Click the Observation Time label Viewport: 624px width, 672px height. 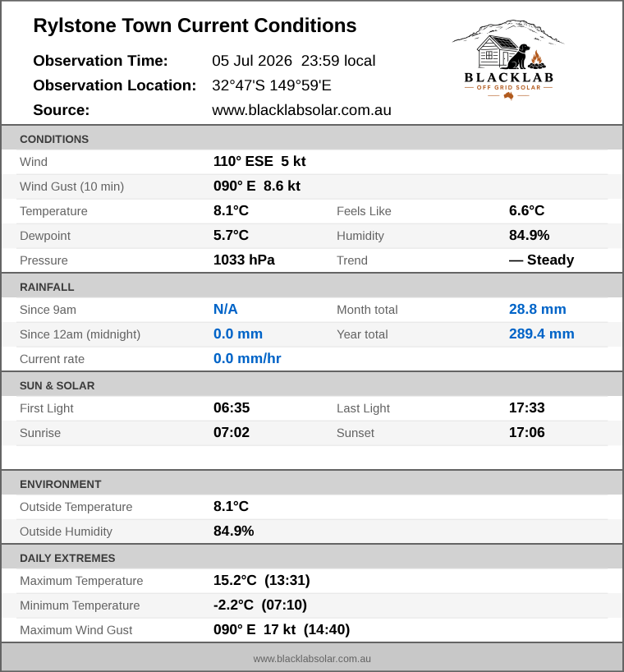coord(101,61)
